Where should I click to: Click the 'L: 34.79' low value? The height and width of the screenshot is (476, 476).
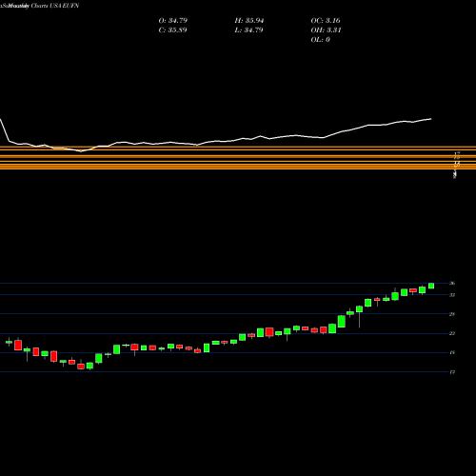248,30
